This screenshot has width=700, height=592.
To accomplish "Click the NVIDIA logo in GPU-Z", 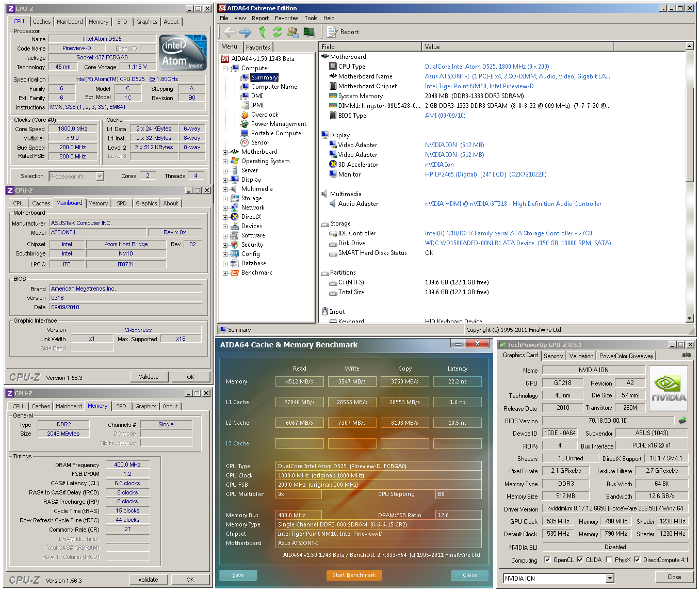I will tap(669, 389).
